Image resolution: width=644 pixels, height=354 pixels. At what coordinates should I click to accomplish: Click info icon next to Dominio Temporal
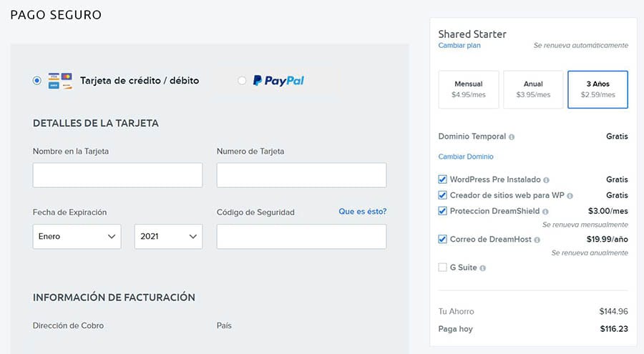click(512, 137)
